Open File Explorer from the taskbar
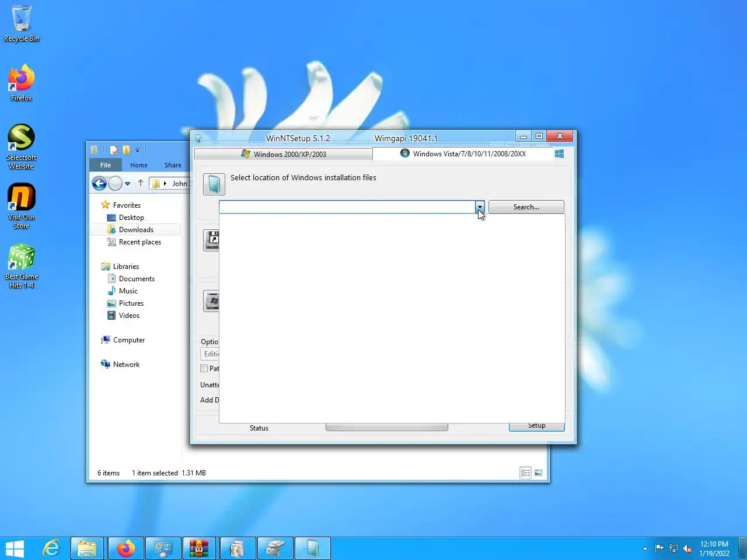 pos(88,548)
